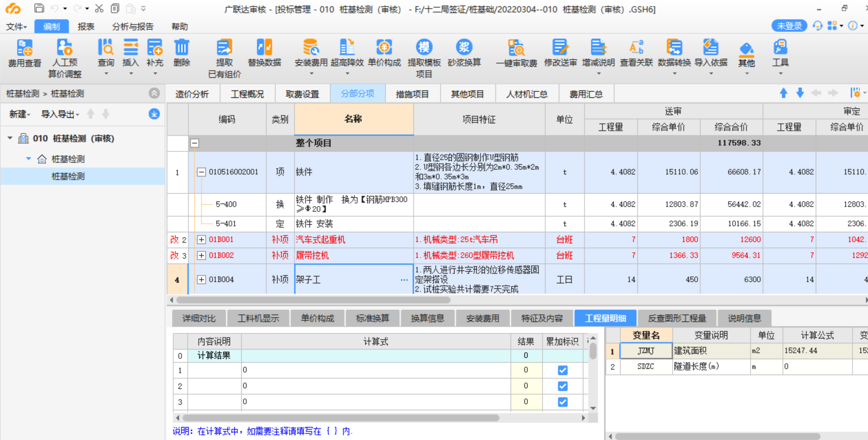The height and width of the screenshot is (440, 868).
Task: Click the save icon in title bar
Action: (39, 8)
